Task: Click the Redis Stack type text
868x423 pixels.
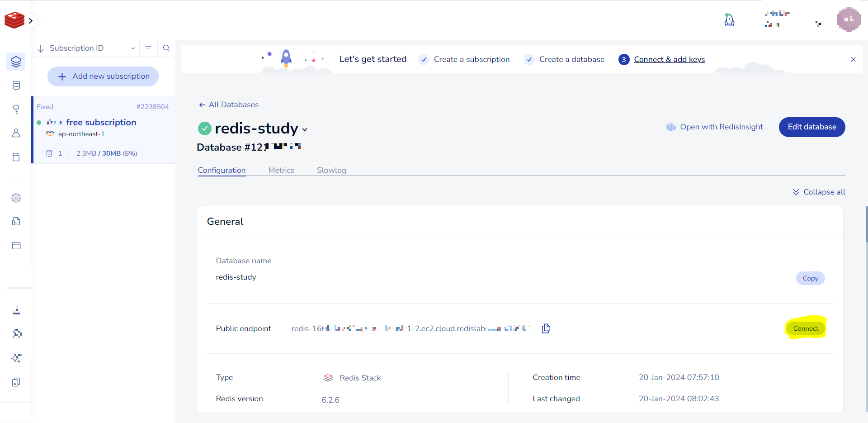Action: pyautogui.click(x=360, y=378)
